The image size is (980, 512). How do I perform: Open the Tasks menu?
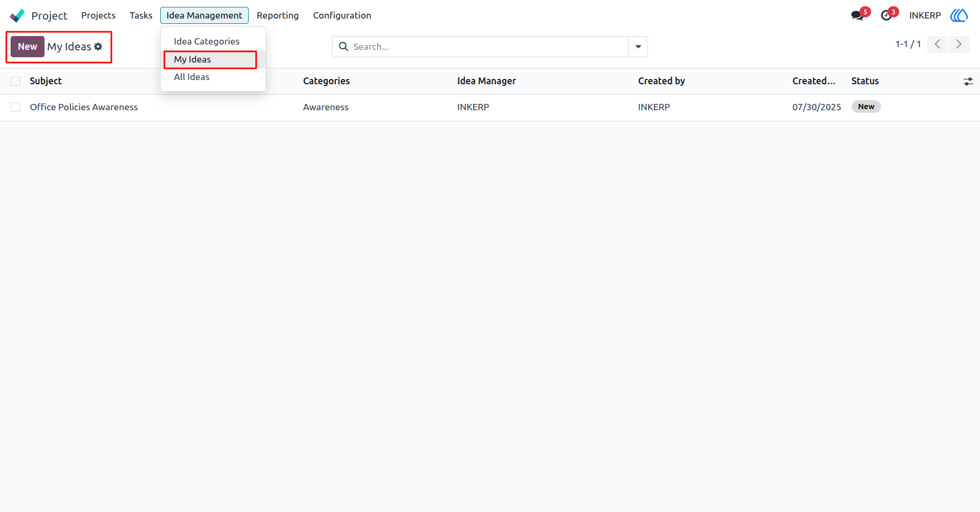click(x=141, y=15)
